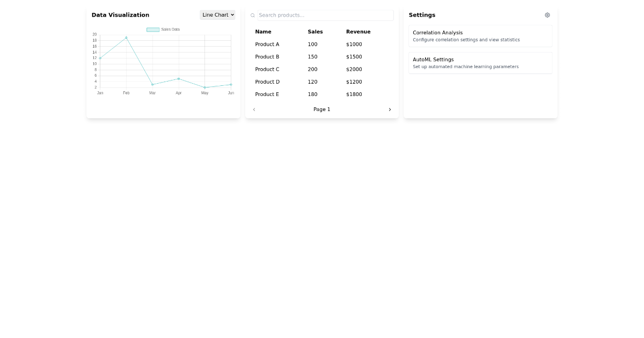Toggle Sales Data series visibility via legend
The width and height of the screenshot is (644, 338).
163,30
